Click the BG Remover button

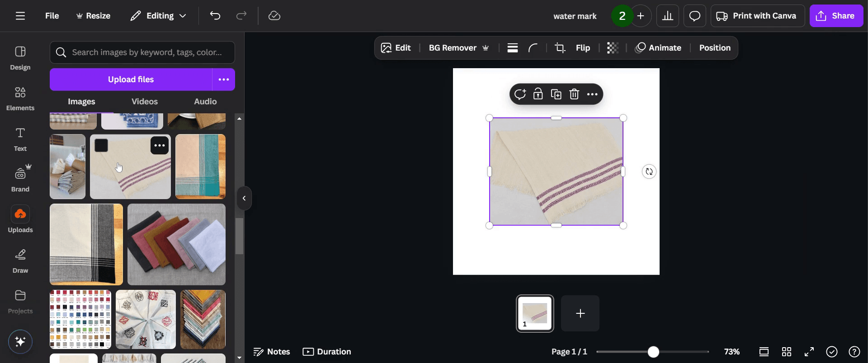459,48
